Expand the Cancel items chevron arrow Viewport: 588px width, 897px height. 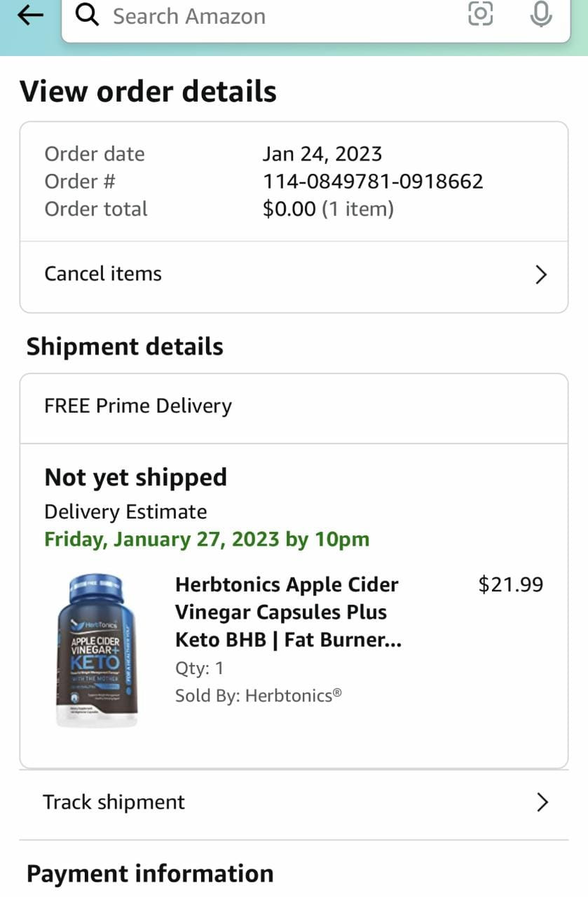pos(540,275)
